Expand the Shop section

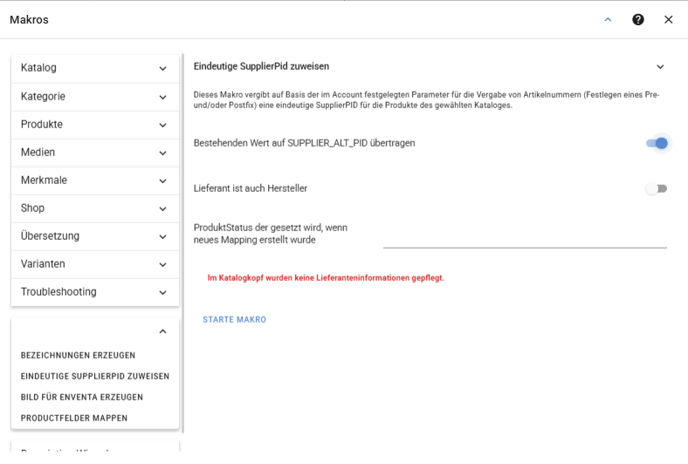coord(95,209)
